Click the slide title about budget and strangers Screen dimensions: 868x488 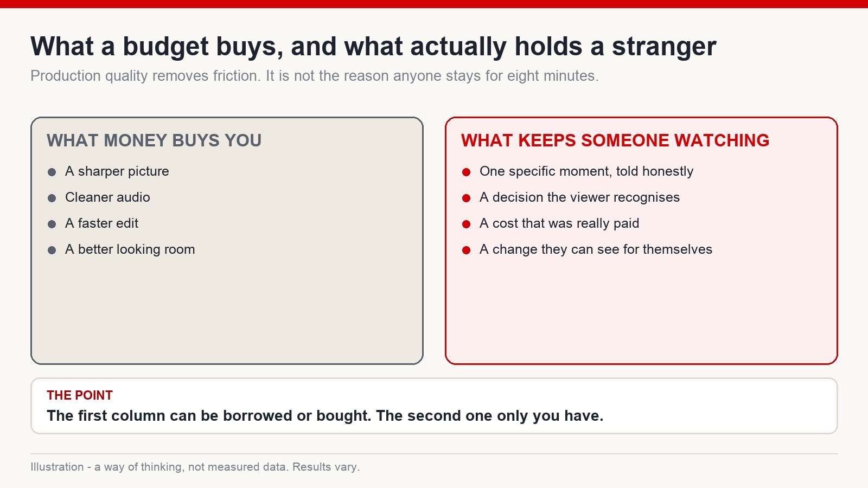point(373,47)
